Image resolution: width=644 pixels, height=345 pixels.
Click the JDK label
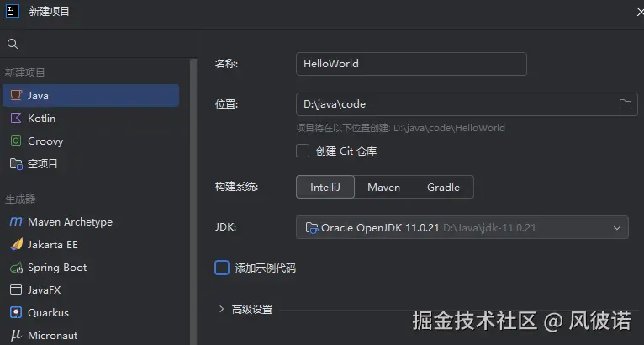click(x=225, y=227)
